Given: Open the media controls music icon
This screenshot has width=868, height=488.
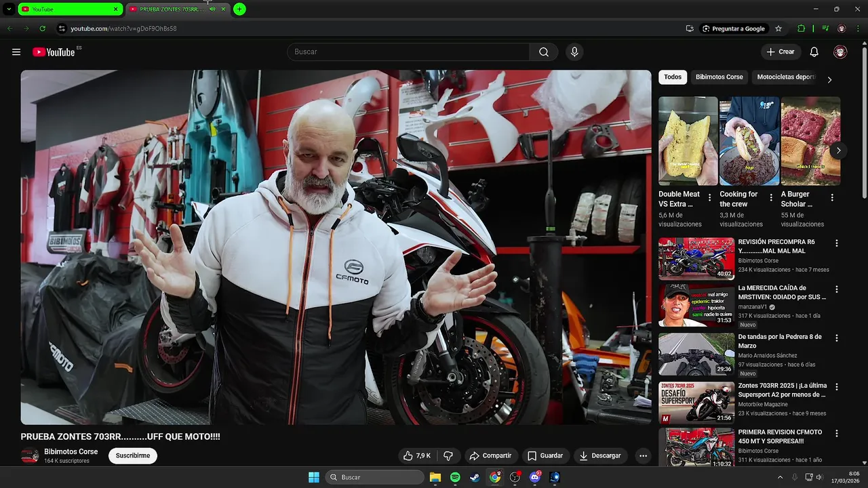Looking at the screenshot, I should click(x=825, y=28).
